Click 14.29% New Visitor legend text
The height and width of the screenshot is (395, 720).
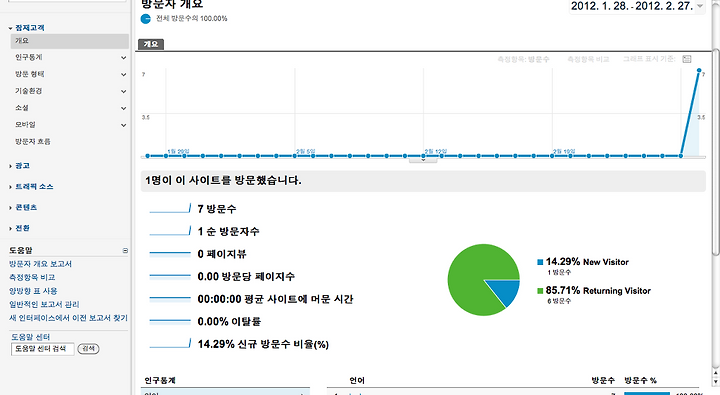click(x=587, y=262)
